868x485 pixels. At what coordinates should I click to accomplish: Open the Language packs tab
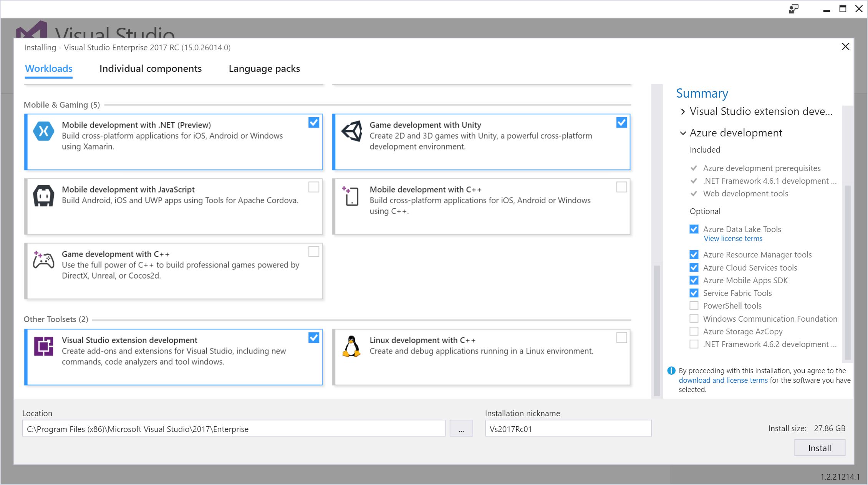click(x=264, y=68)
